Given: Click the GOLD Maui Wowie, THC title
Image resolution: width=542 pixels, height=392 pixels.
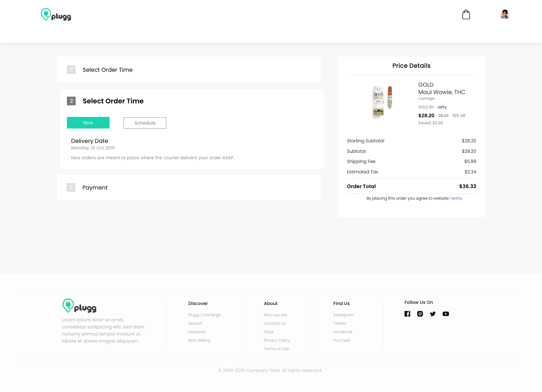Looking at the screenshot, I should 442,88.
